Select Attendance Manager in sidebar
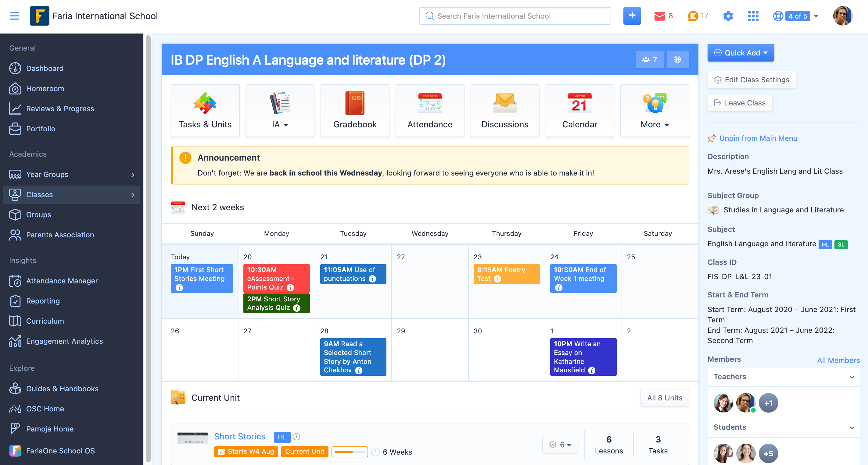Screen dimensions: 868x465 pyautogui.click(x=62, y=280)
